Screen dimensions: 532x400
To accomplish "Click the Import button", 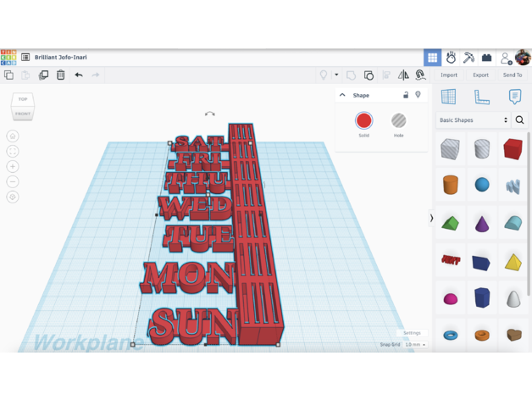I will pos(449,75).
